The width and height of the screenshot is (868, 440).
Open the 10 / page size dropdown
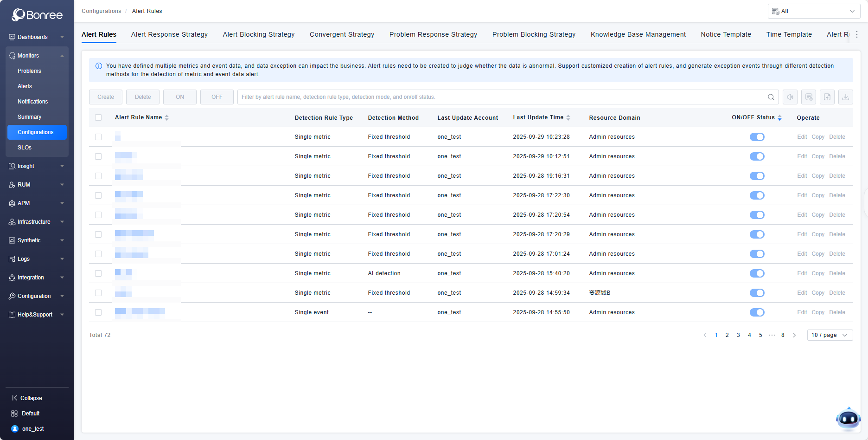[830, 335]
